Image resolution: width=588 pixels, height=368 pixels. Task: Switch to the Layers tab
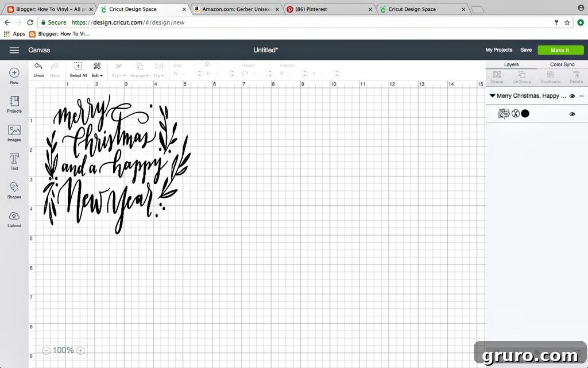(511, 64)
